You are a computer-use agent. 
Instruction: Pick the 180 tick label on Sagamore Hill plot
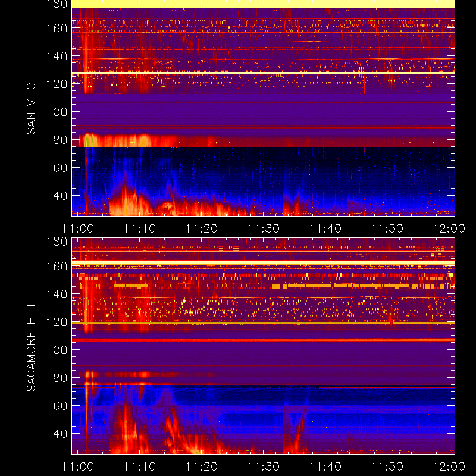57,242
